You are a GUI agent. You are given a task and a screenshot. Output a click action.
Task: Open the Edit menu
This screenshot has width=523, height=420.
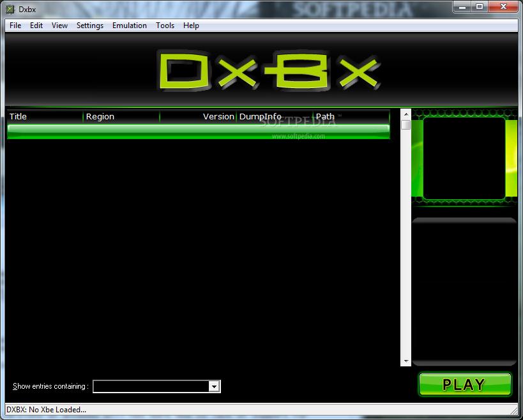(x=36, y=26)
